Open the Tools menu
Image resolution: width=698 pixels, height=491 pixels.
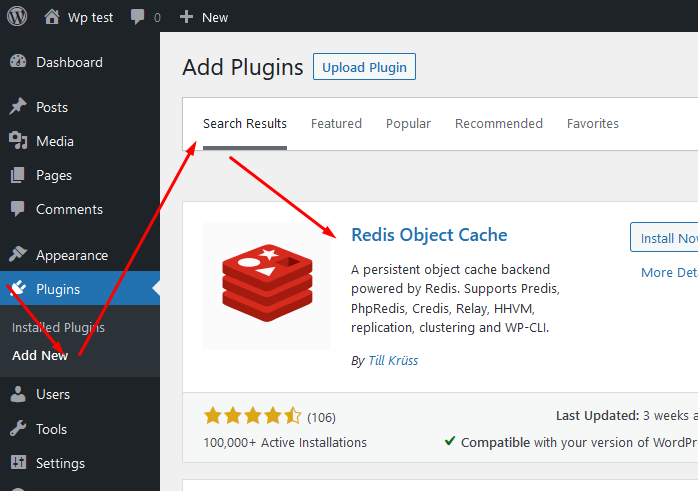point(51,429)
